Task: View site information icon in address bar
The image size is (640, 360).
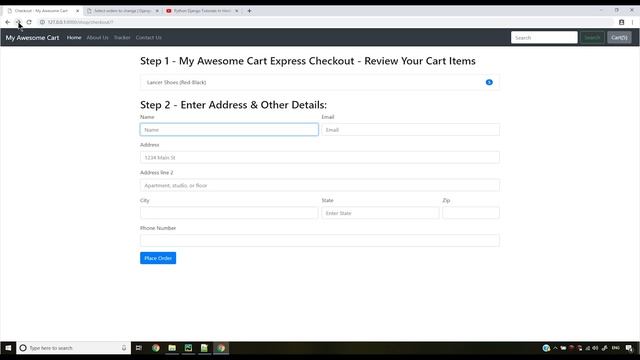Action: pyautogui.click(x=42, y=22)
